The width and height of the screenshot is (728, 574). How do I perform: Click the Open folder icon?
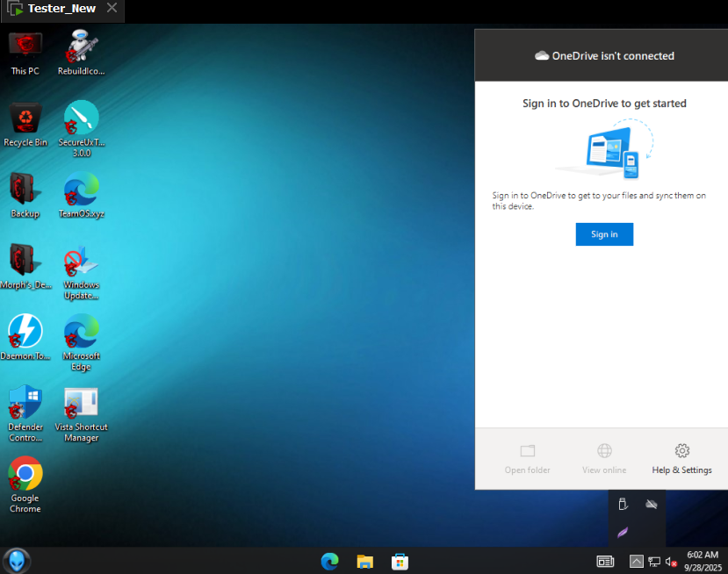tap(527, 451)
